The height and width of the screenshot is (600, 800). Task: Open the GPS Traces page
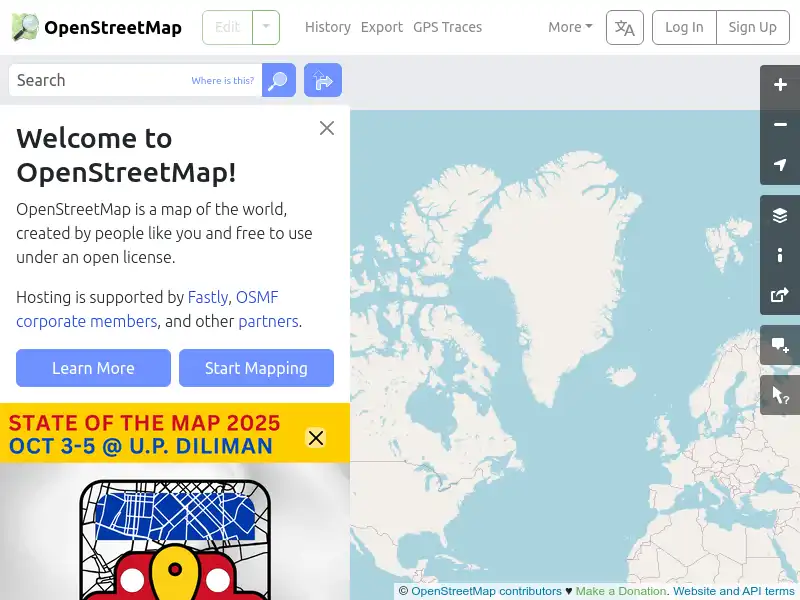point(447,27)
